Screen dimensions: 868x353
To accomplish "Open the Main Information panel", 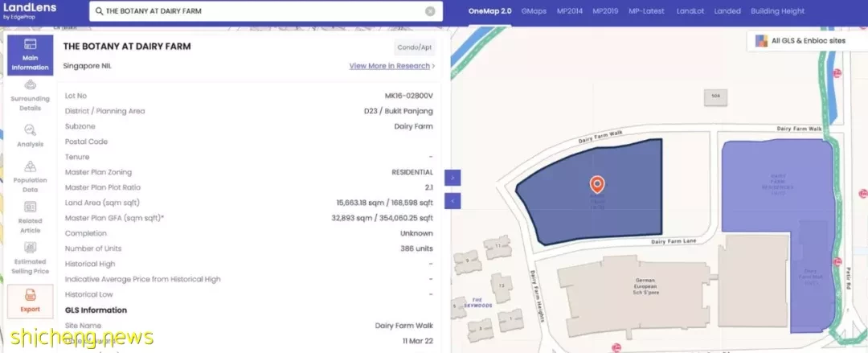I will tap(31, 55).
